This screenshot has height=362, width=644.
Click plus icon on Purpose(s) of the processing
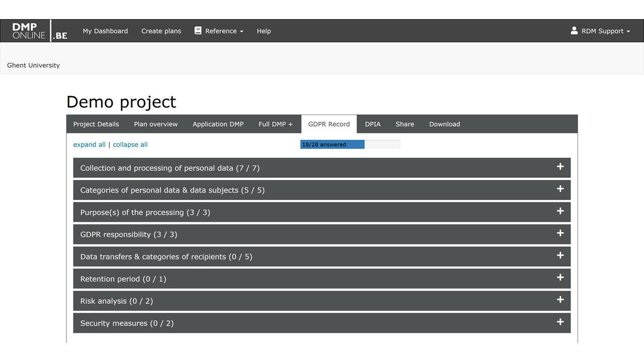click(x=560, y=211)
